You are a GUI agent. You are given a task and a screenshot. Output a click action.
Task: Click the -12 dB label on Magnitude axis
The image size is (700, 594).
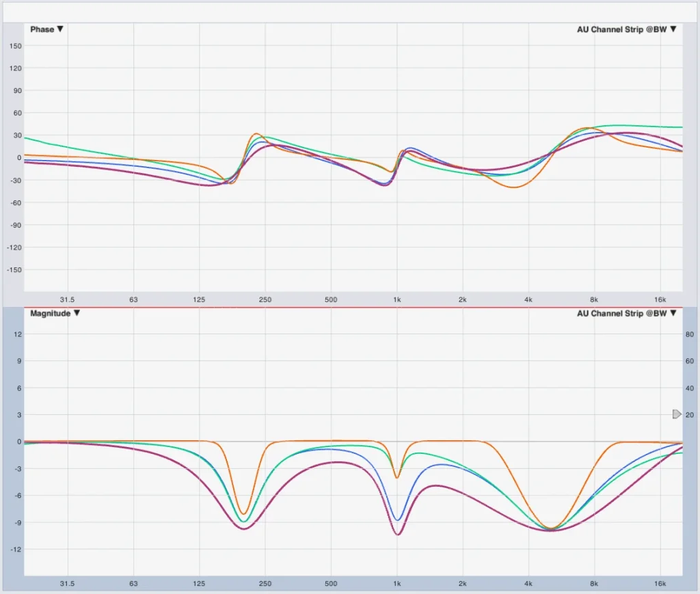tap(17, 550)
